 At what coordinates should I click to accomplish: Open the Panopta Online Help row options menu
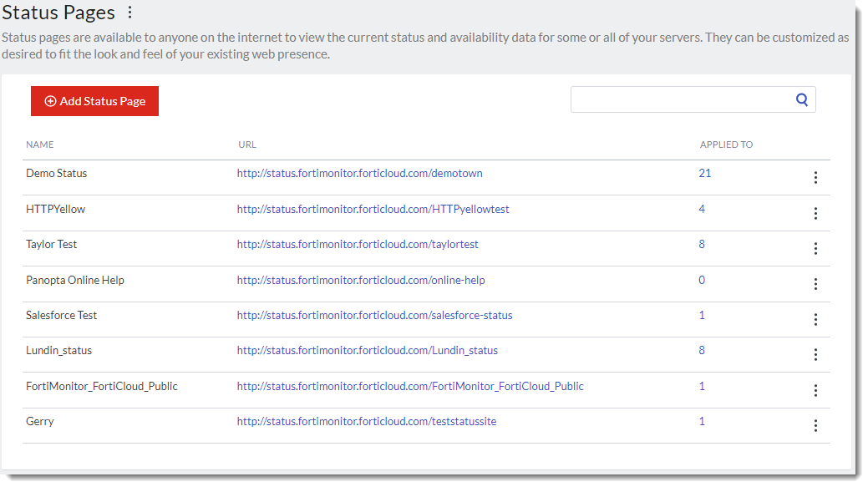[815, 284]
